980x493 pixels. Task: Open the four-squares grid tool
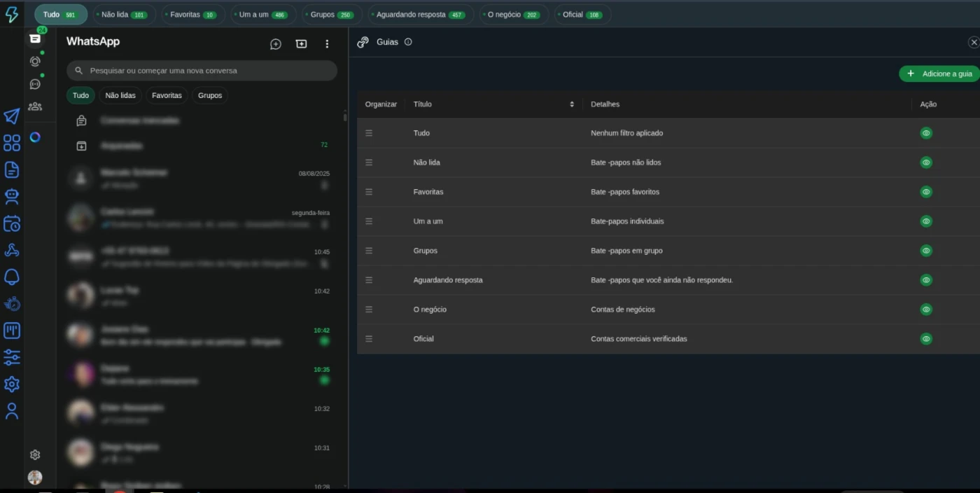(x=12, y=143)
